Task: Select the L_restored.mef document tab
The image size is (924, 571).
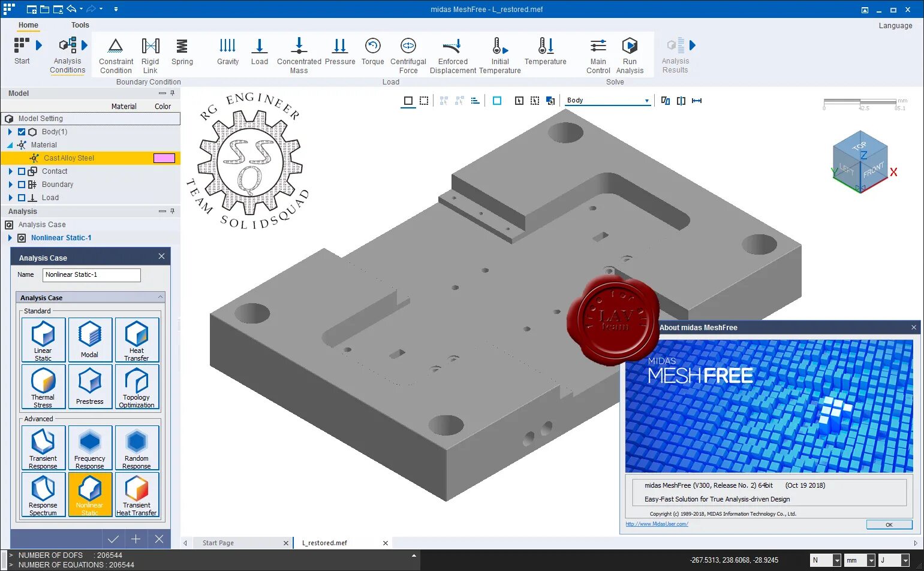Action: click(324, 543)
